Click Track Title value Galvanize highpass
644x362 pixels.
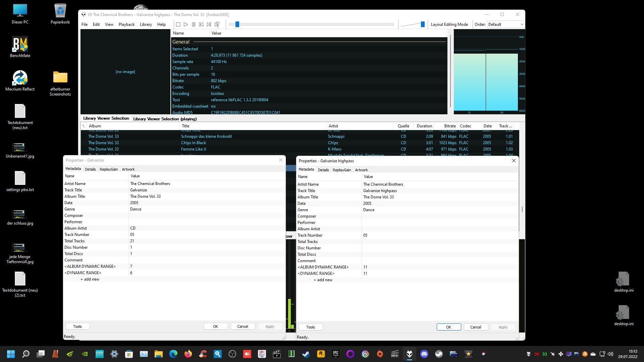coord(380,191)
